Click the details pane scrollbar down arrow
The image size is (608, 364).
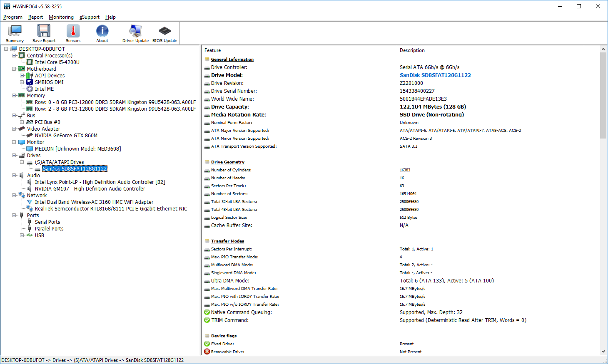603,352
